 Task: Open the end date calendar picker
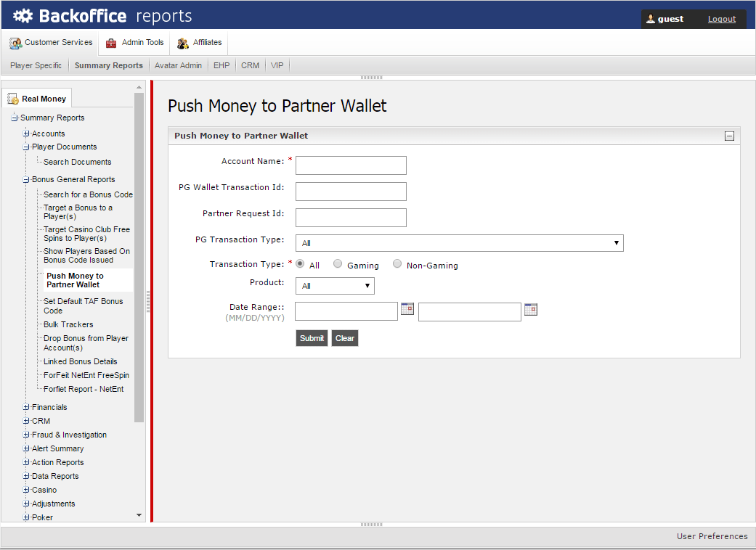coord(531,309)
